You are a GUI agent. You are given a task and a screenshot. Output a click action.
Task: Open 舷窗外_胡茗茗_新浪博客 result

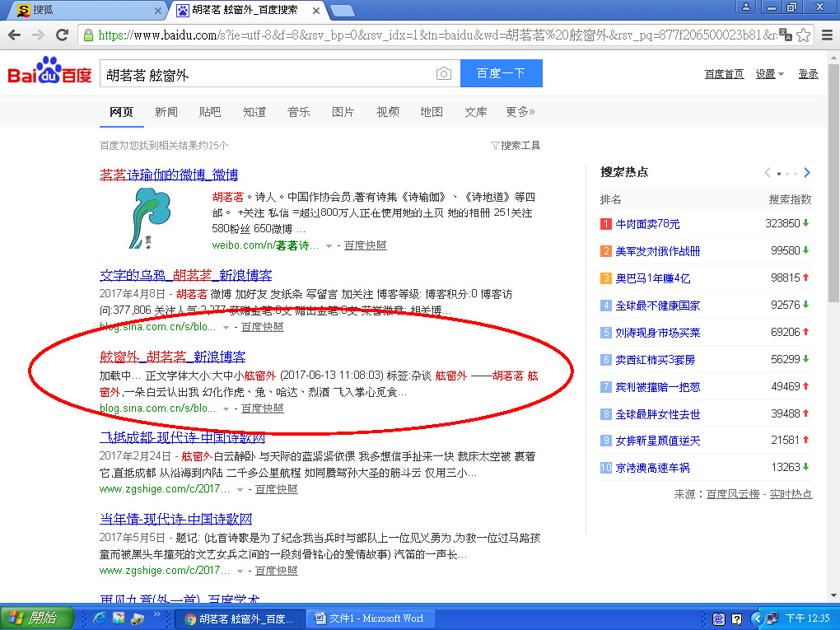coord(172,357)
